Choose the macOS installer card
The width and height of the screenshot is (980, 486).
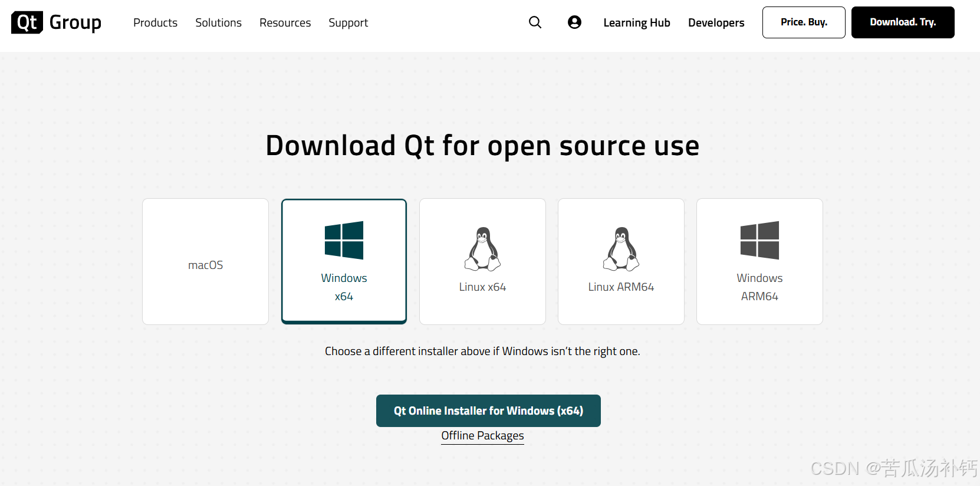click(x=205, y=261)
